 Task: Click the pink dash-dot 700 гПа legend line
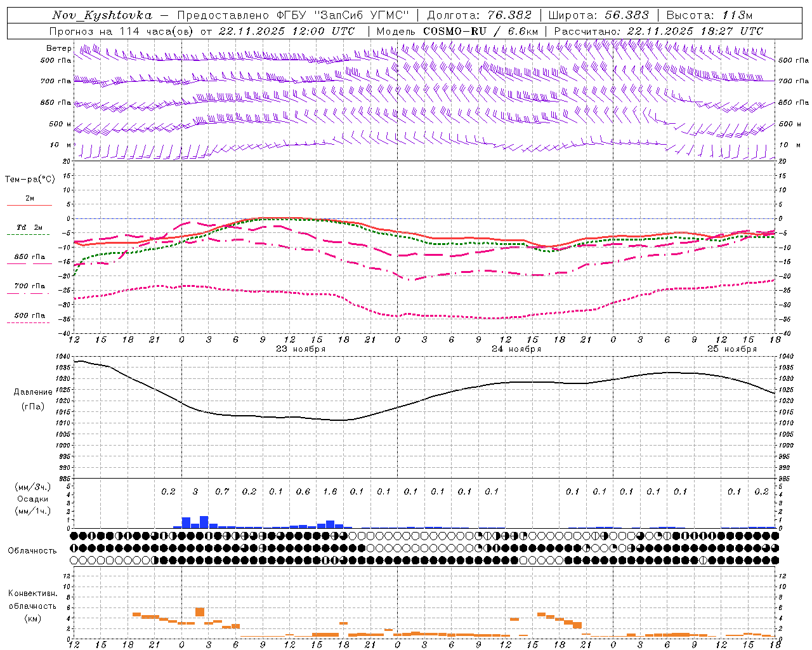[28, 293]
